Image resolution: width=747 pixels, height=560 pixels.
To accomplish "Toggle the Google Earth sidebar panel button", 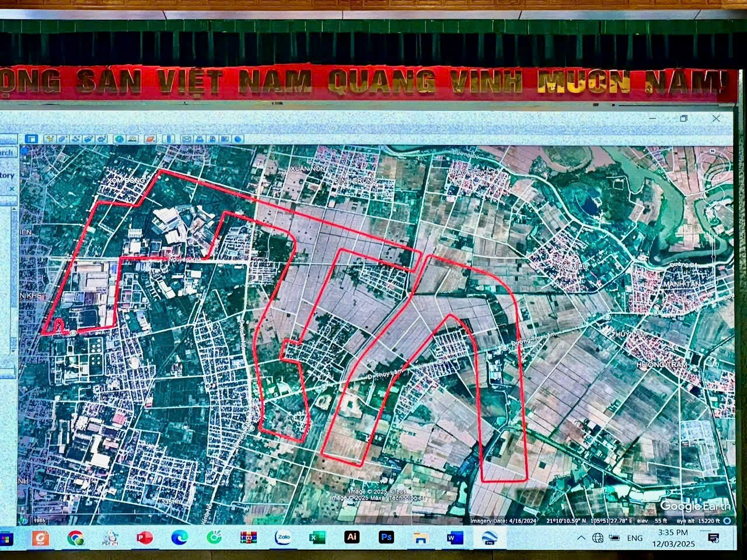I will [x=32, y=139].
